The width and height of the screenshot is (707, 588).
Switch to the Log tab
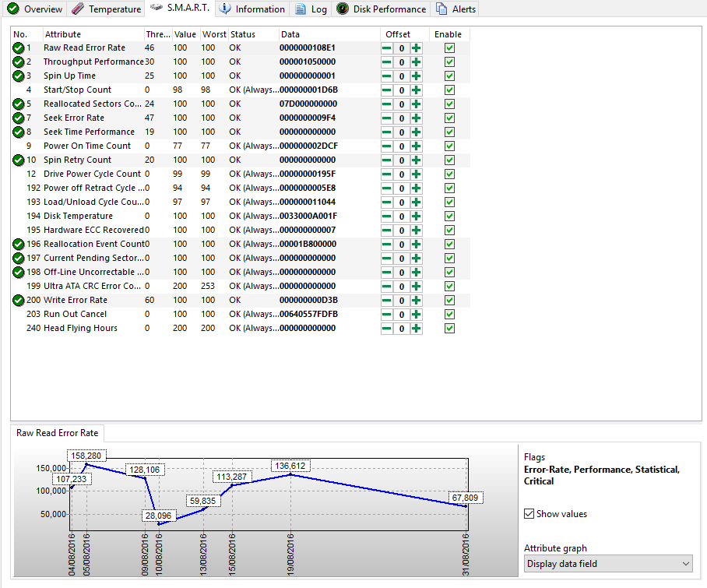point(311,9)
